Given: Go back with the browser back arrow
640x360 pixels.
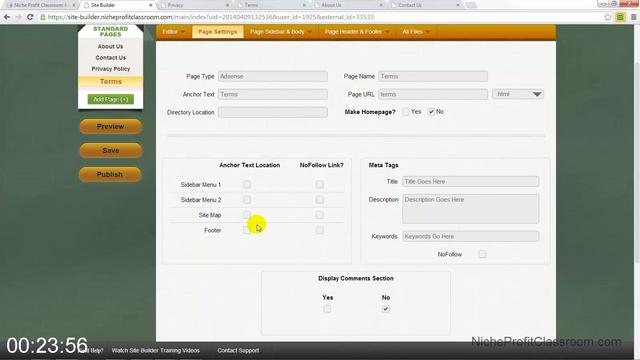Looking at the screenshot, I should (7, 17).
